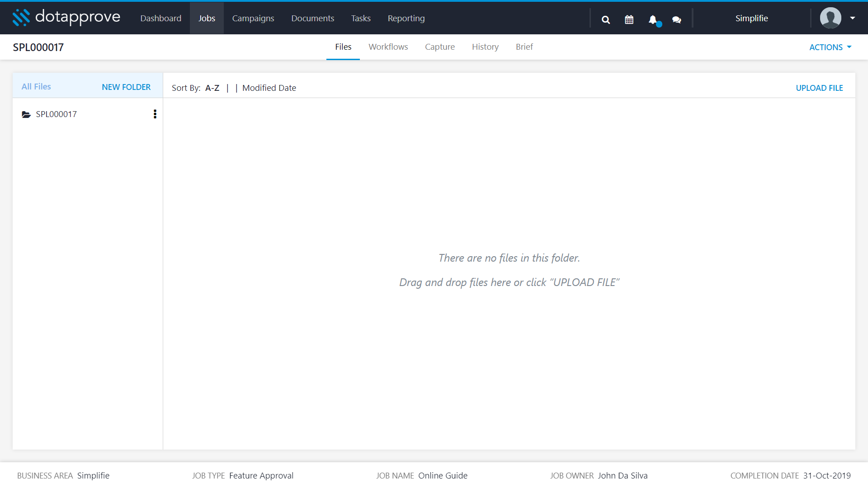Click the user avatar picture
Screen dimensions: 868x488
click(x=830, y=18)
